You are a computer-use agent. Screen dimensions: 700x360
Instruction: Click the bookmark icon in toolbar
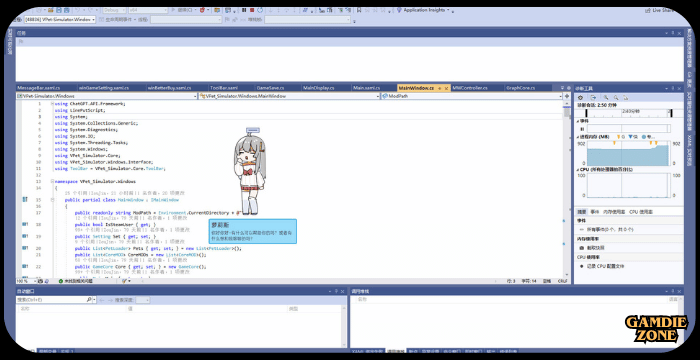359,10
